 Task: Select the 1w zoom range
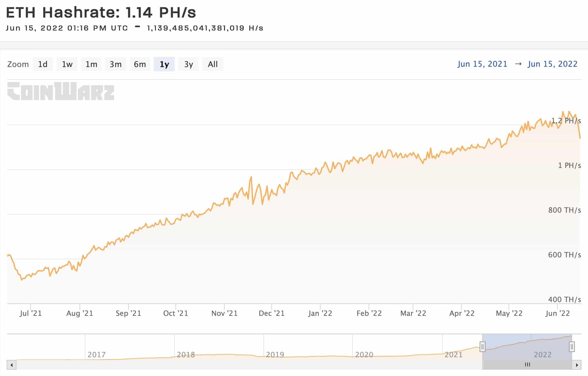67,64
